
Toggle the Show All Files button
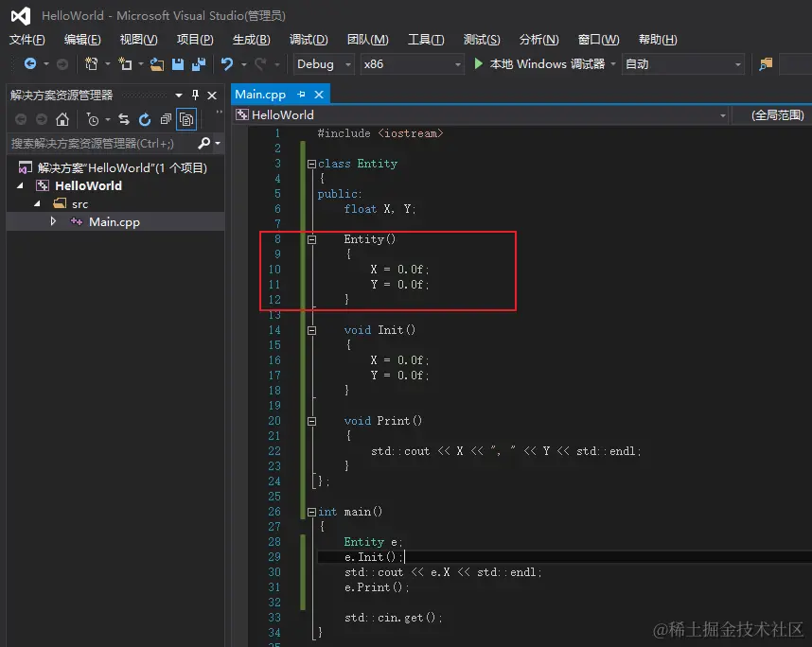click(x=186, y=119)
